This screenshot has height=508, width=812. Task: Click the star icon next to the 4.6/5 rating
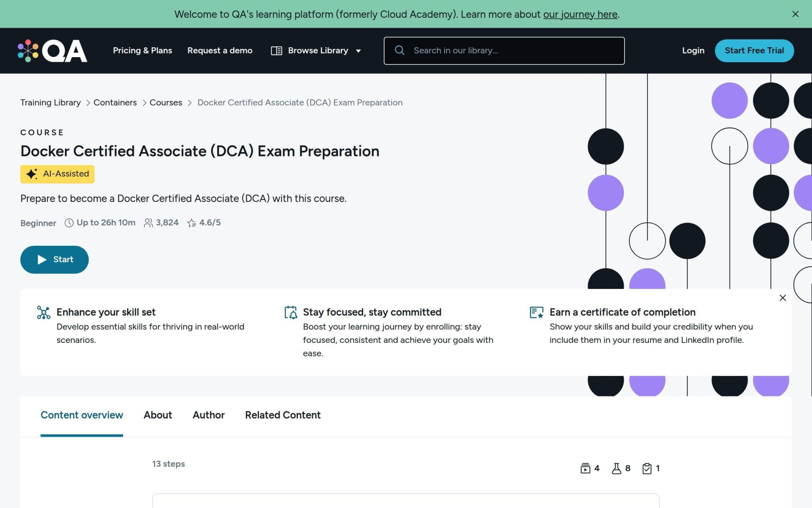pos(192,223)
